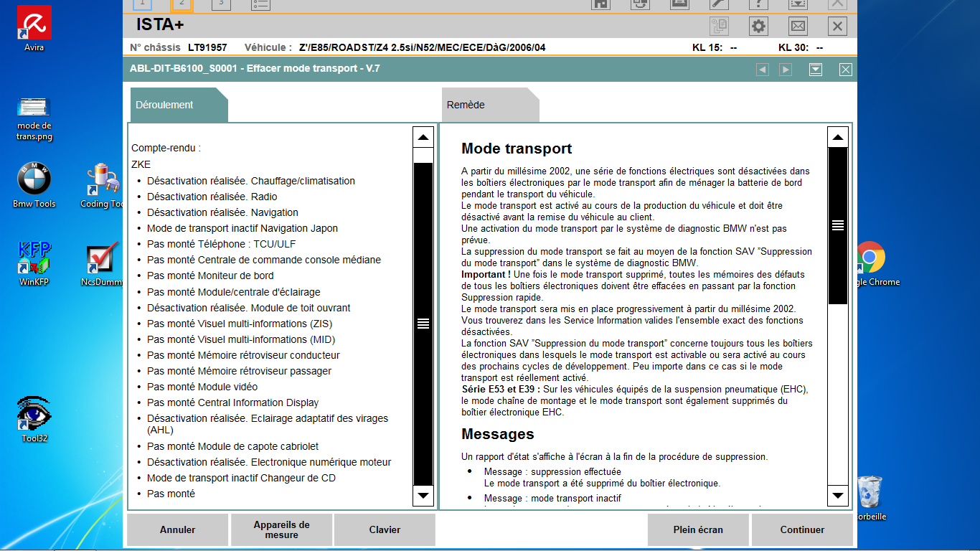Click the KL 30 status label
The image size is (980, 551).
coord(801,48)
